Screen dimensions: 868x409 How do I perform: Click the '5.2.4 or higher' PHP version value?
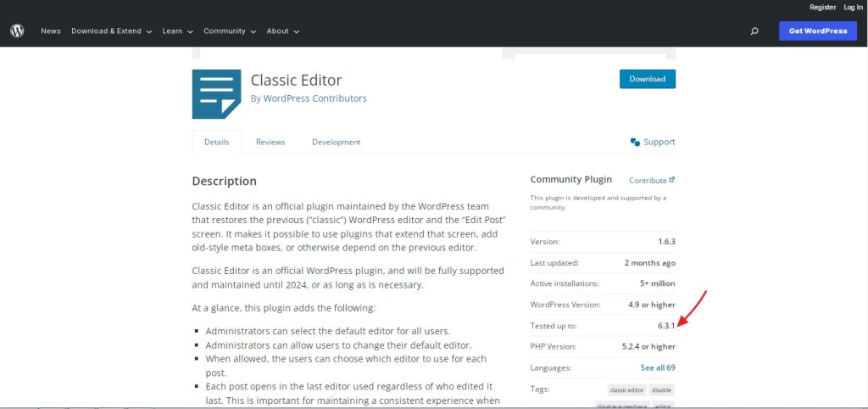tap(648, 346)
